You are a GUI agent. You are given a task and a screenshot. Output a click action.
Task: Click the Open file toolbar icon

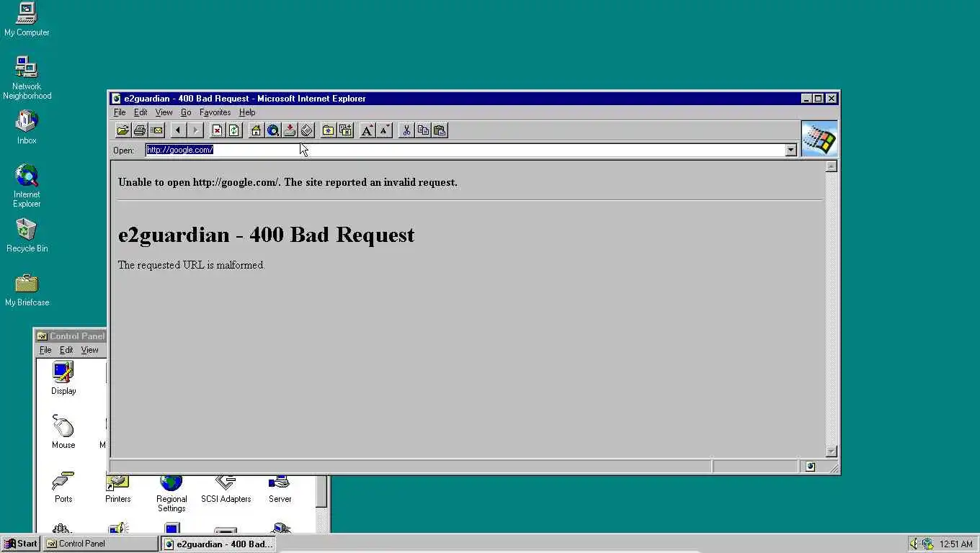click(x=122, y=130)
